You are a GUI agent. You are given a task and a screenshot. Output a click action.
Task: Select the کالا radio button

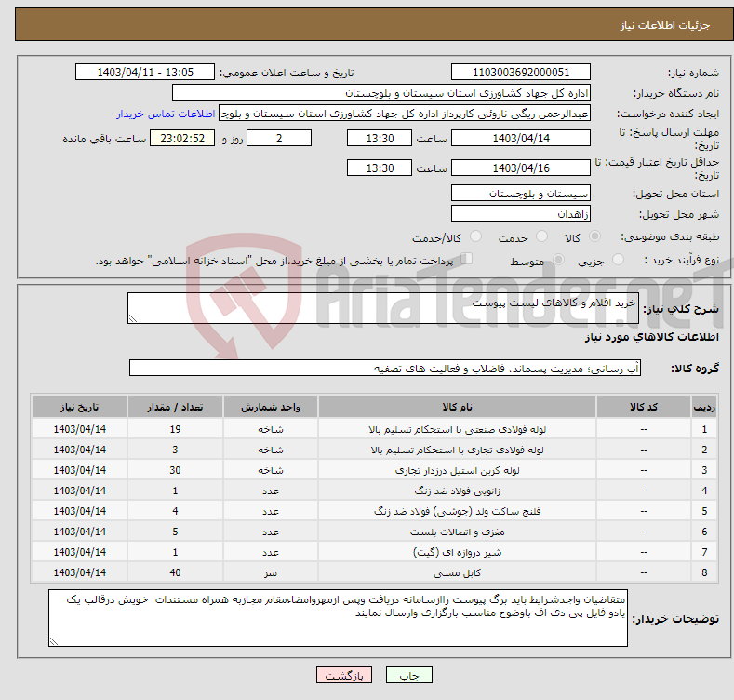tap(595, 236)
